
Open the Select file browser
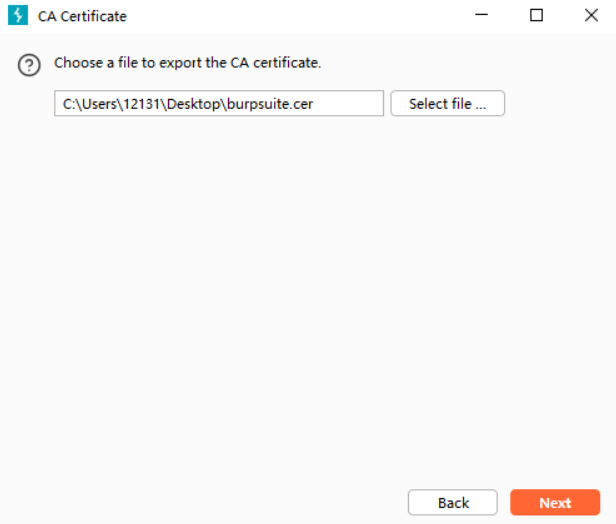[447, 104]
